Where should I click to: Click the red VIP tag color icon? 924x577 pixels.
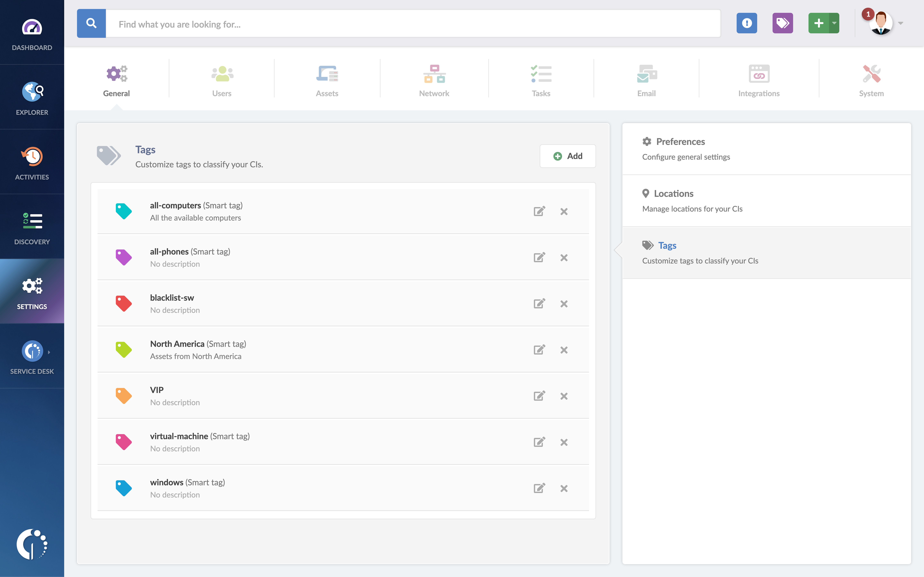click(x=123, y=396)
